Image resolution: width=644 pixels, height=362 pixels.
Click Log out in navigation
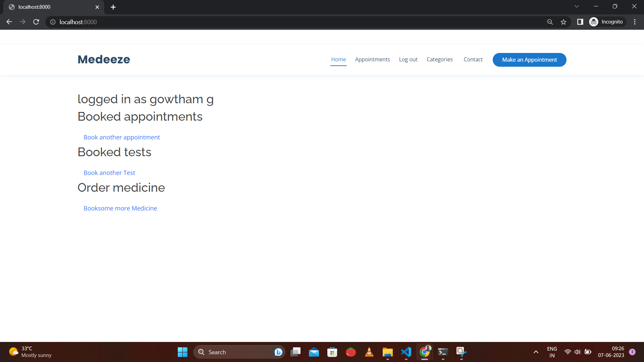click(408, 59)
